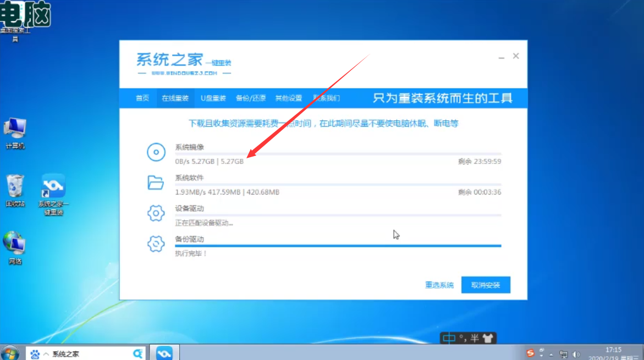Click the 备份驱动 gear icon
The height and width of the screenshot is (360, 644).
[x=156, y=244]
